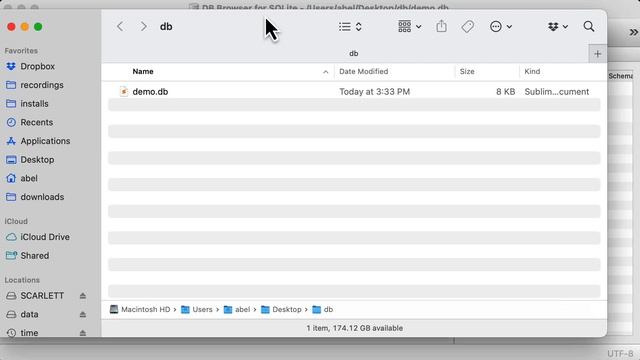640x360 pixels.
Task: Click UTF-8 encoding in DB Browser status bar
Action: click(620, 353)
